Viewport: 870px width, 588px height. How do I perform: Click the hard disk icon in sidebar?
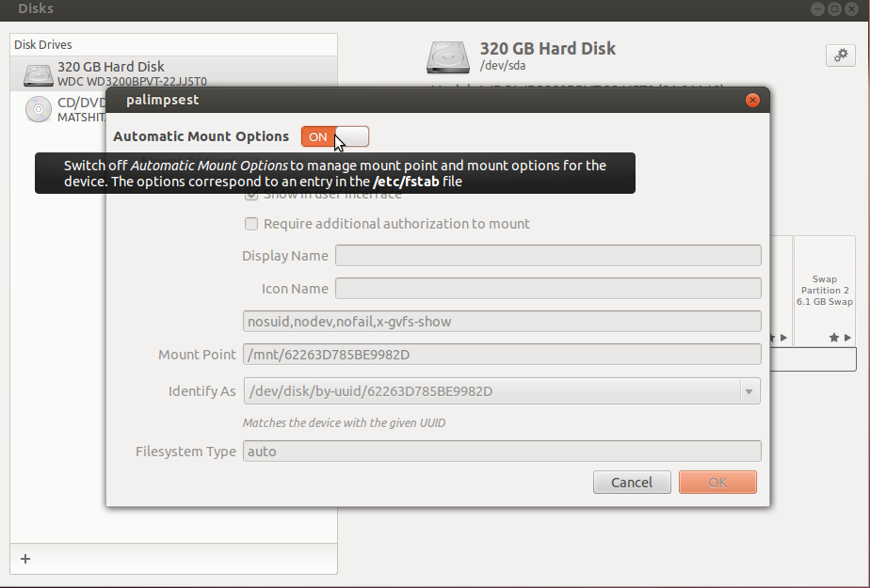(x=39, y=74)
